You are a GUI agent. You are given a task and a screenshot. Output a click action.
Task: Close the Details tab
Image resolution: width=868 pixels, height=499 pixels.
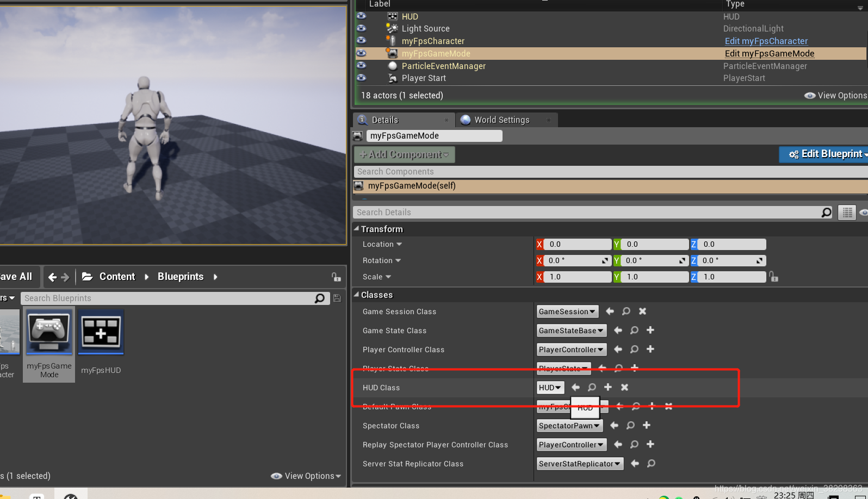click(447, 120)
